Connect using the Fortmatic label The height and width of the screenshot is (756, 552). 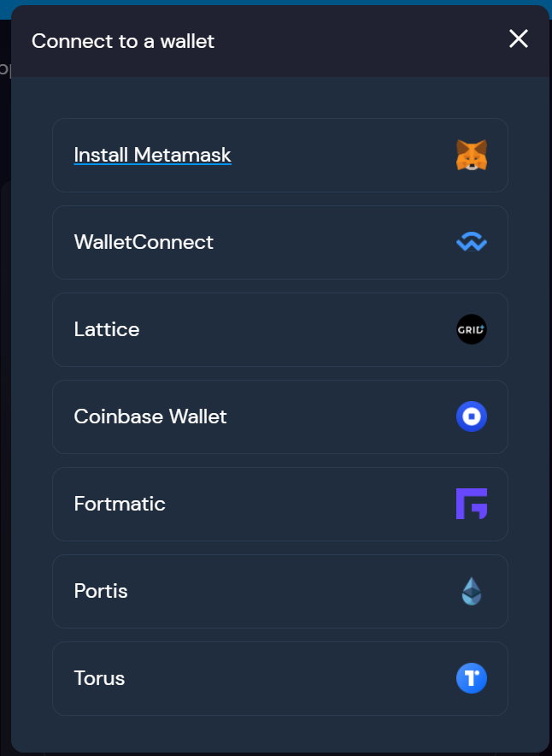point(120,504)
